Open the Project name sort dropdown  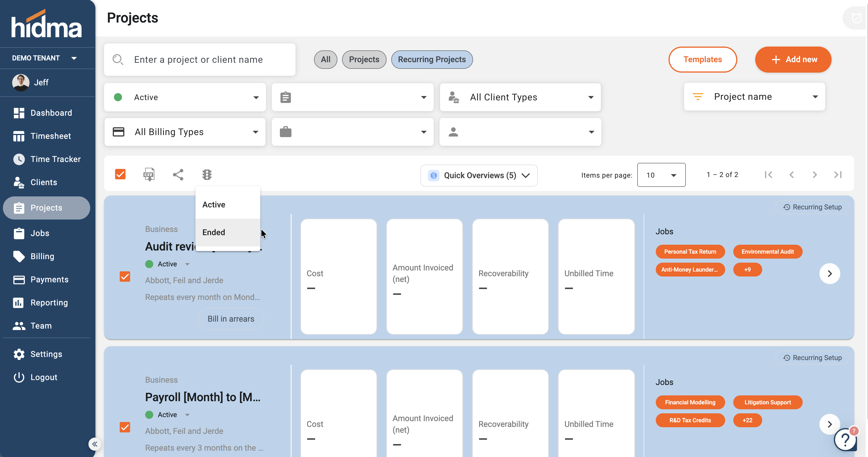click(x=754, y=97)
